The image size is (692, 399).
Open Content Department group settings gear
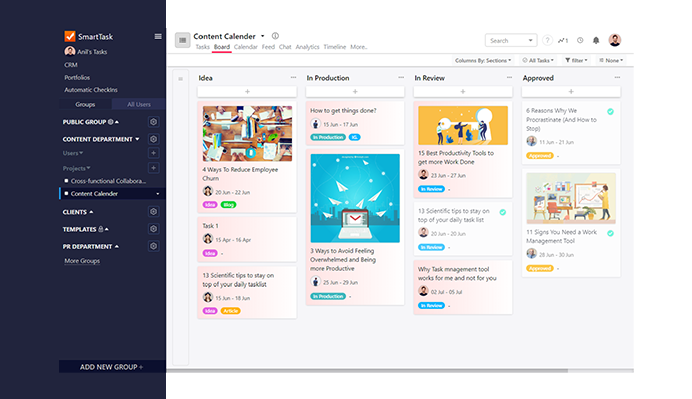[153, 139]
